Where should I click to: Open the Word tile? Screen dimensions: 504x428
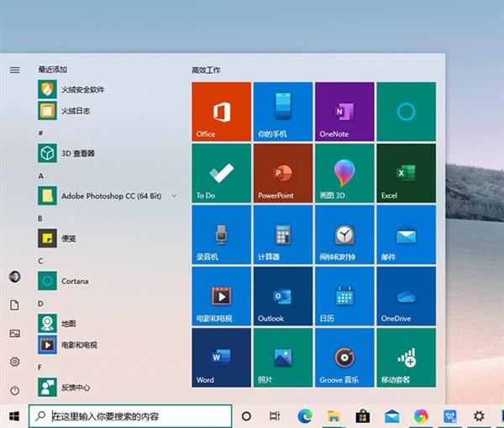(x=222, y=358)
